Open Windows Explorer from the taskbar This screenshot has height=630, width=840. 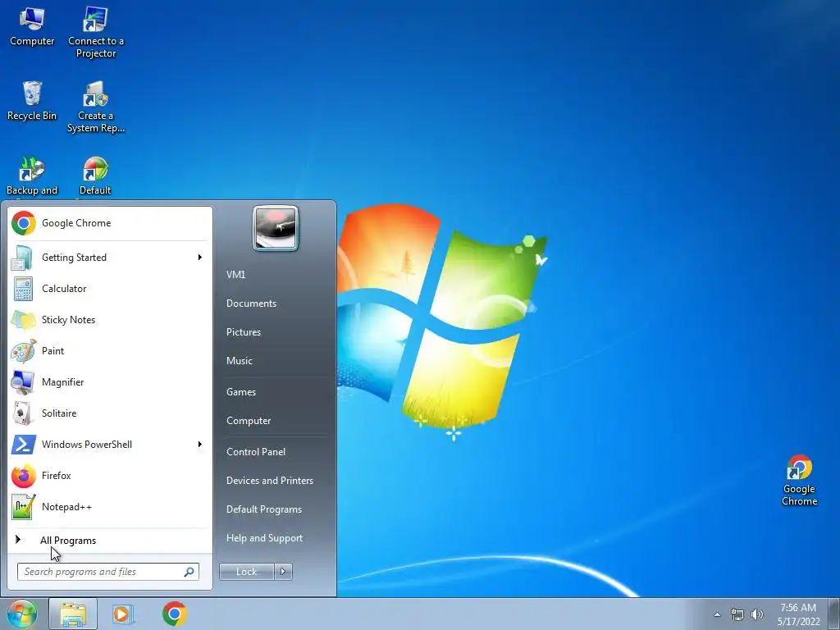73,614
